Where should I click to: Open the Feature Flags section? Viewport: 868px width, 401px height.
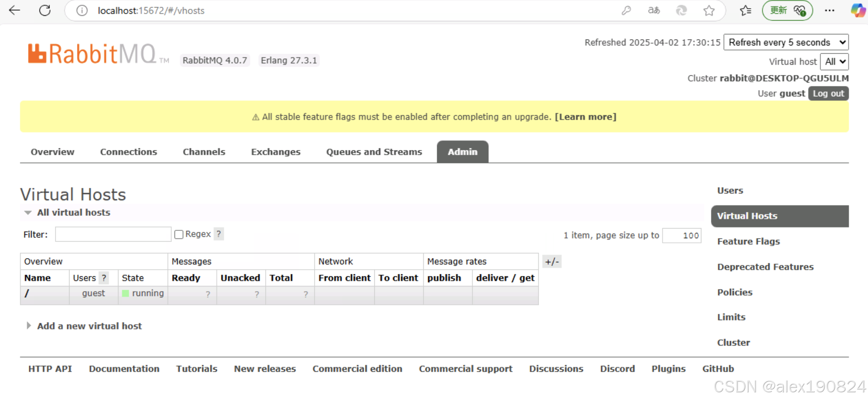coord(748,242)
